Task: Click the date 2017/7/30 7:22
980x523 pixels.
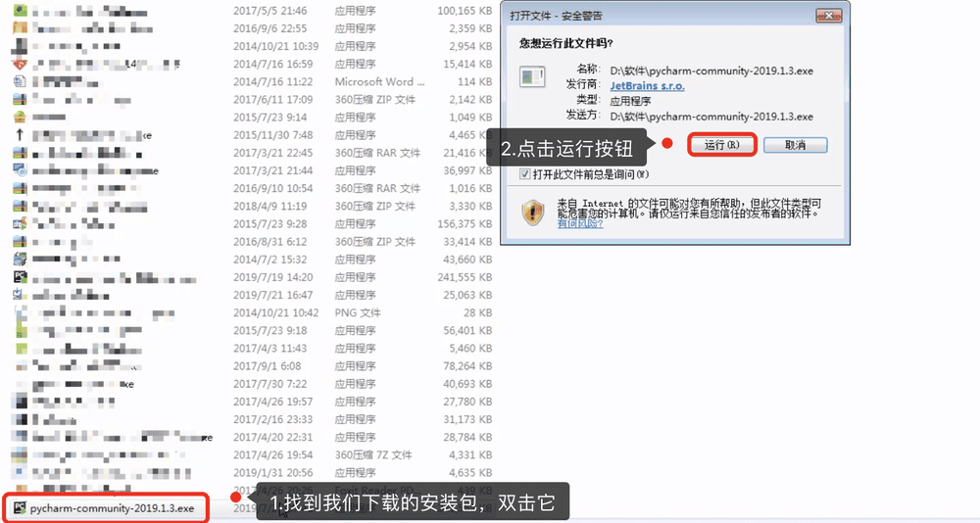Action: 270,384
